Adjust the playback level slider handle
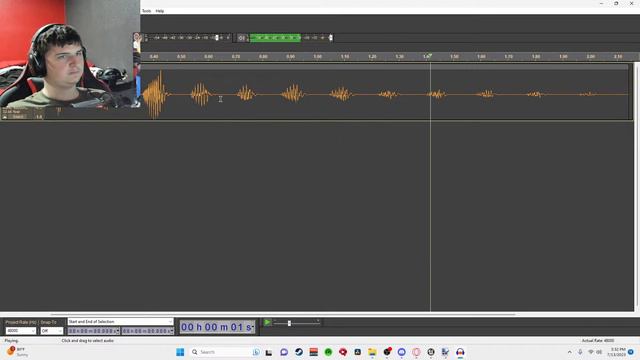 (331, 38)
